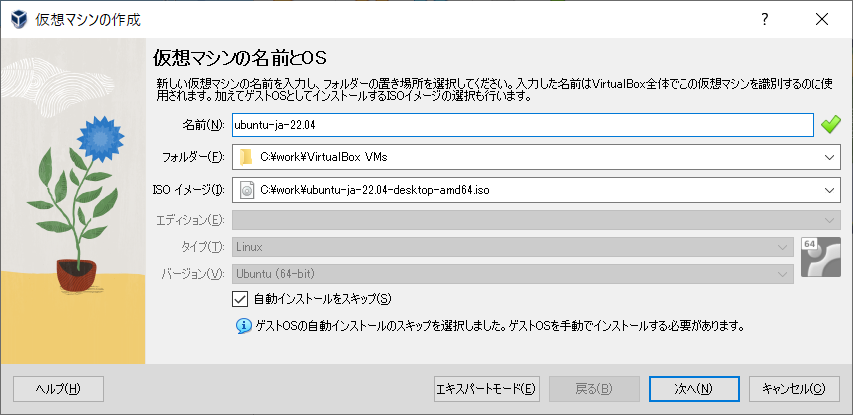Click the エディション(E): label
This screenshot has width=853, height=415.
190,220
